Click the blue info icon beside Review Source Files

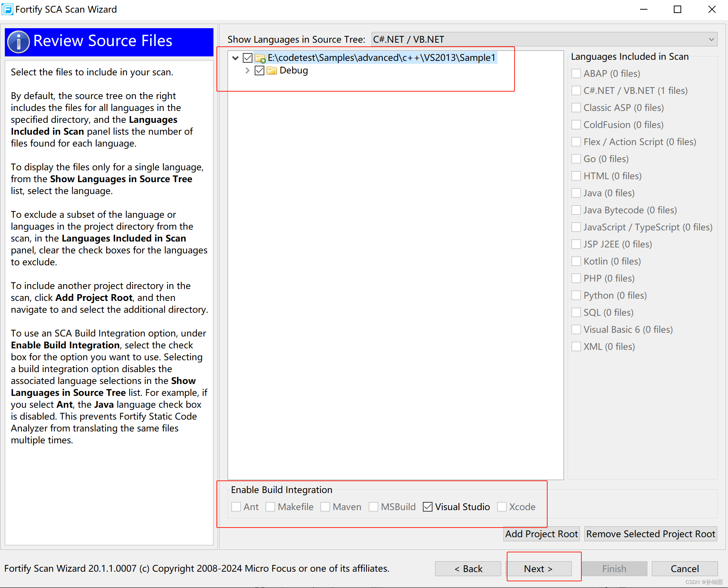[18, 42]
